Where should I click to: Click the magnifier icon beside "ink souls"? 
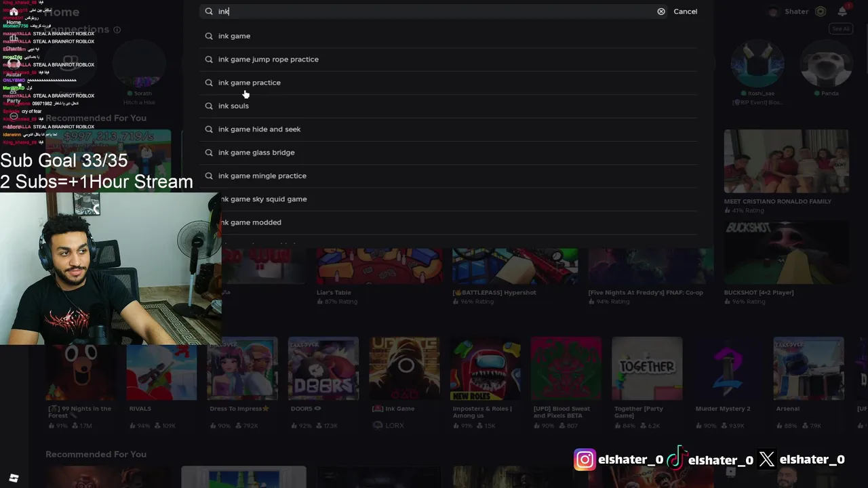pos(209,106)
